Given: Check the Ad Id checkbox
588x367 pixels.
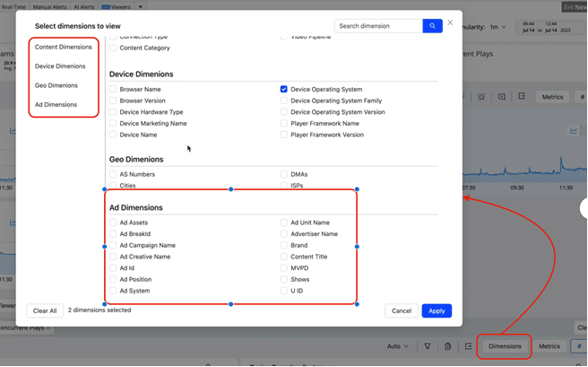Looking at the screenshot, I should (113, 268).
